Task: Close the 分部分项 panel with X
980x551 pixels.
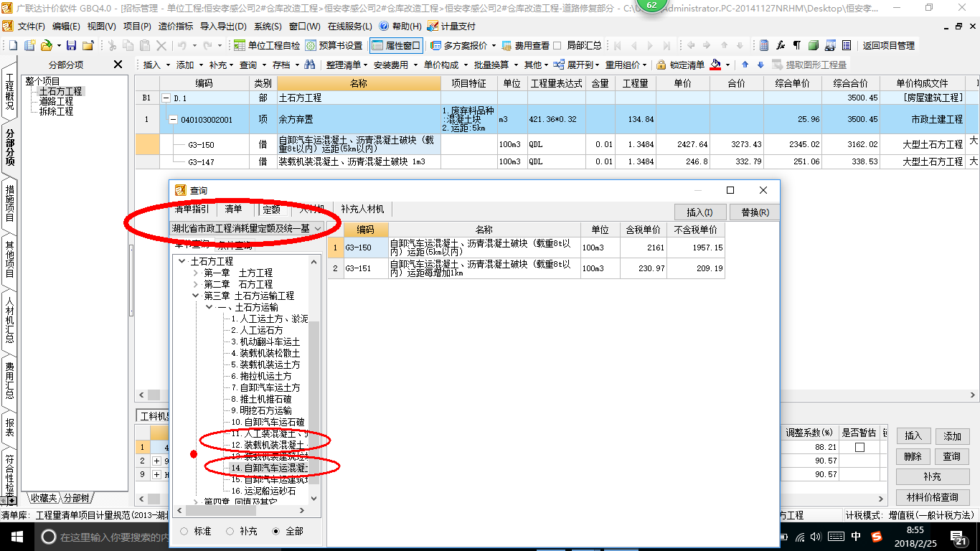Action: (x=118, y=65)
